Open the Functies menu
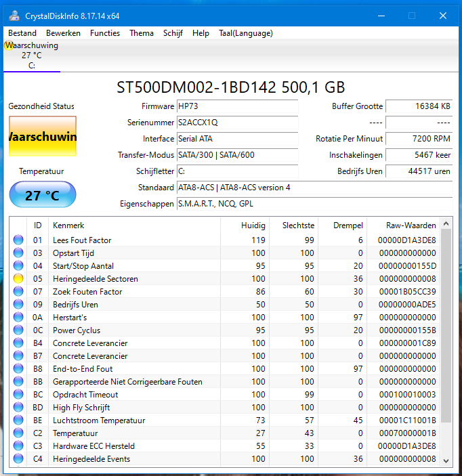This screenshot has width=462, height=476. coord(105,33)
